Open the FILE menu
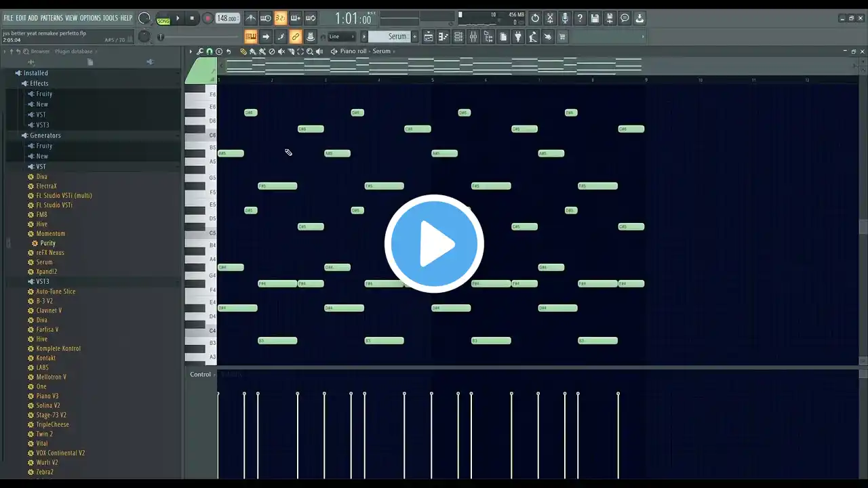 (9, 18)
